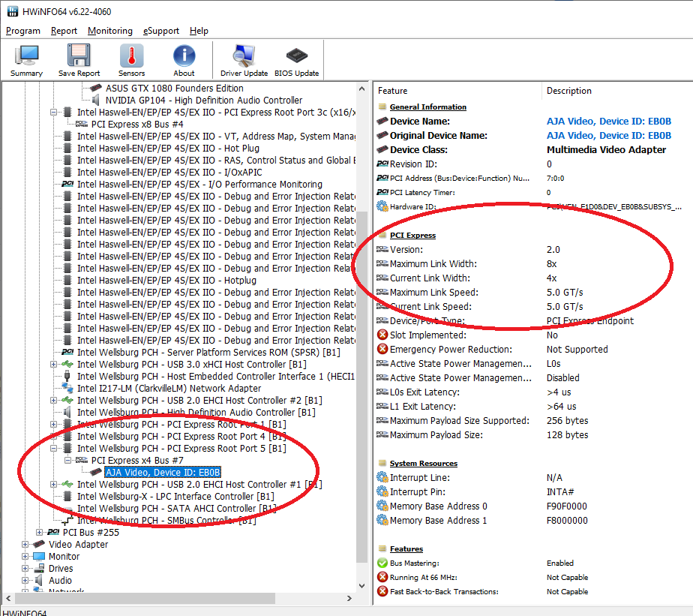Open the Summary toolbar icon
This screenshot has width=693, height=616.
26,60
